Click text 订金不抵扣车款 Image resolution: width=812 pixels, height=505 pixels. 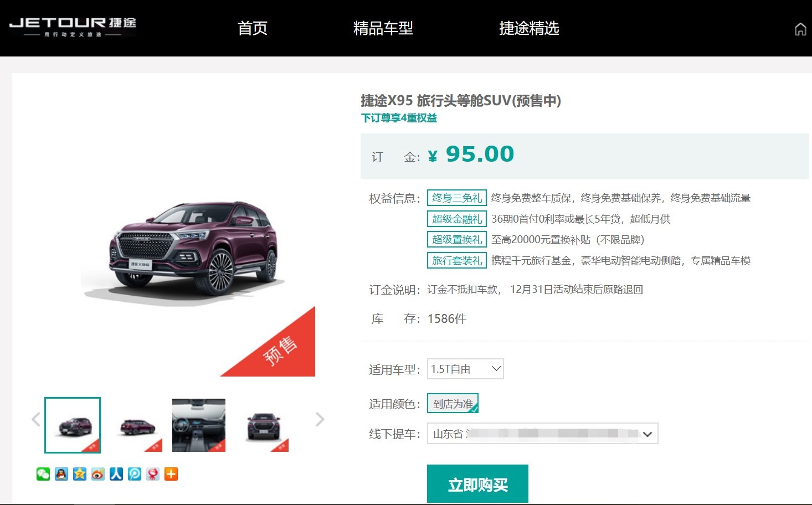point(462,290)
